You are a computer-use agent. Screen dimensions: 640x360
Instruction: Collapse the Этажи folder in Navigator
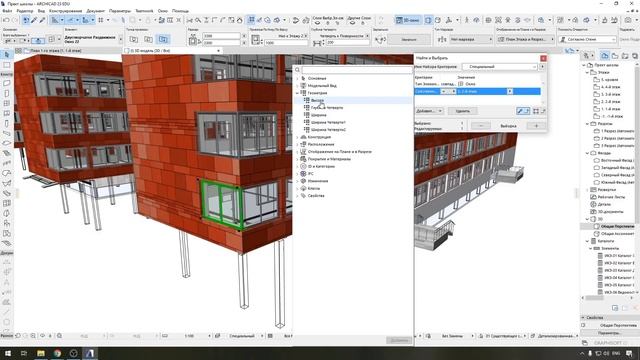tap(588, 73)
